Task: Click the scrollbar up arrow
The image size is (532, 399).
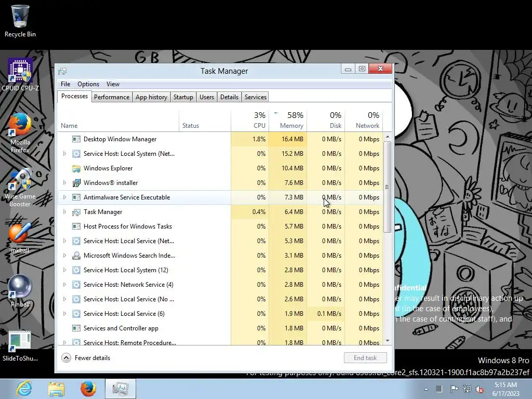Action: pyautogui.click(x=388, y=137)
